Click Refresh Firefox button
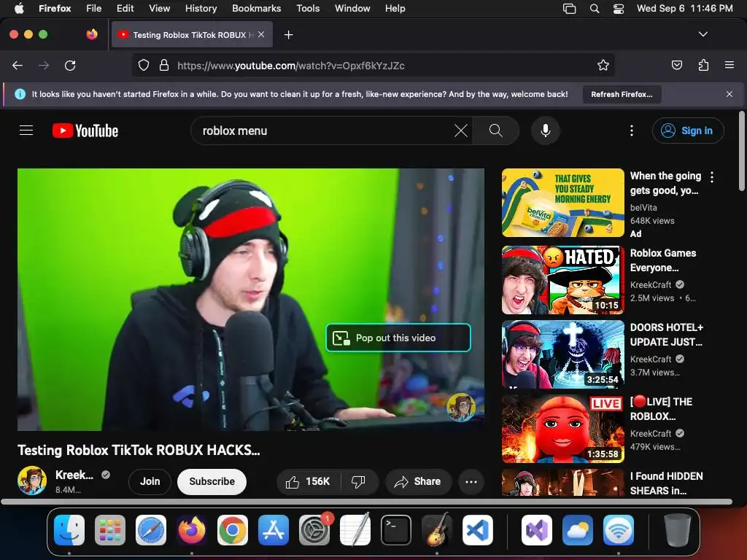 (622, 94)
